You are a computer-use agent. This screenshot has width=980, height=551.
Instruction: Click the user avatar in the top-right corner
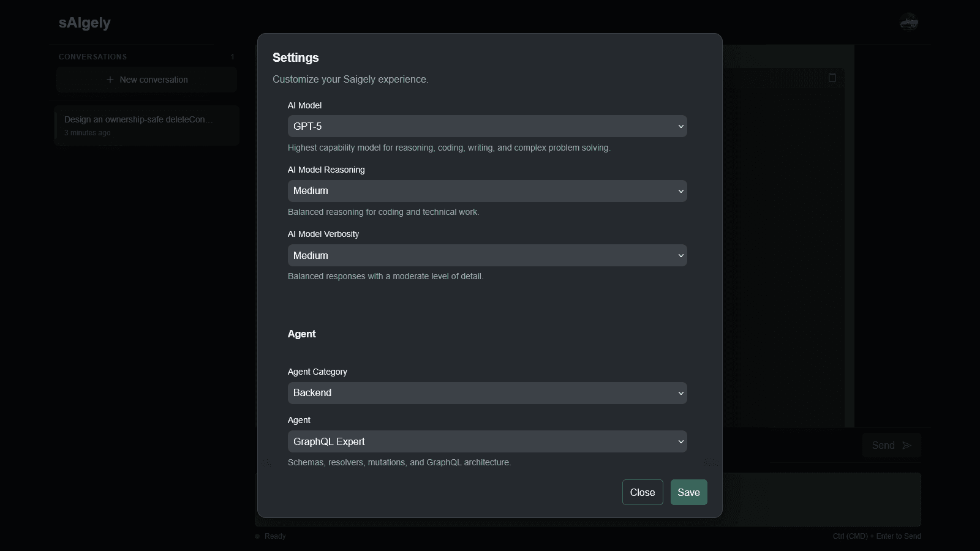(x=909, y=22)
